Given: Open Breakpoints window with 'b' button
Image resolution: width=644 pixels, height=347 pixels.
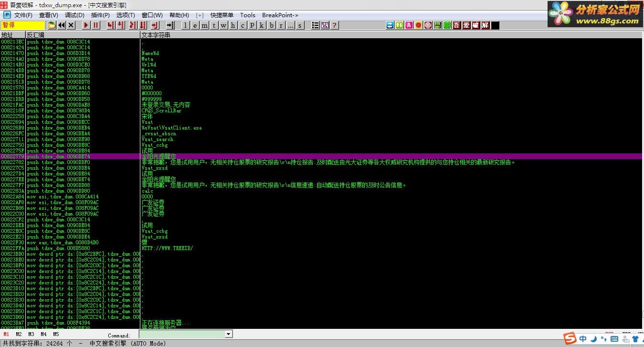Looking at the screenshot, I should pyautogui.click(x=272, y=25).
